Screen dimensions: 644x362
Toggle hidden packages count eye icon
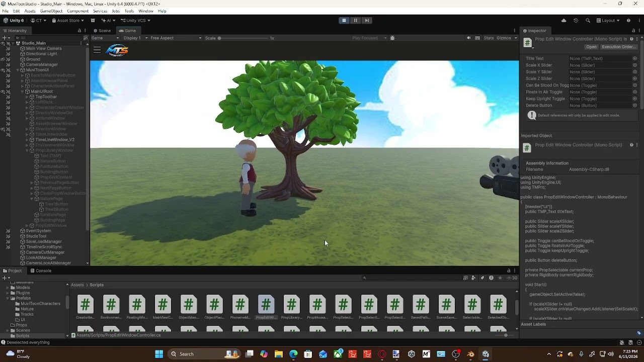click(512, 278)
